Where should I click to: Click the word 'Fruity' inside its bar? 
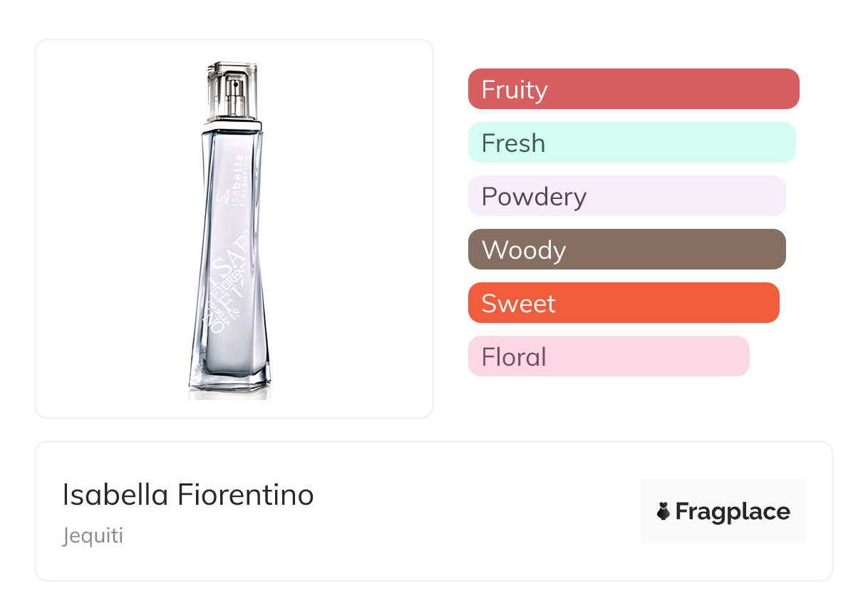tap(515, 90)
